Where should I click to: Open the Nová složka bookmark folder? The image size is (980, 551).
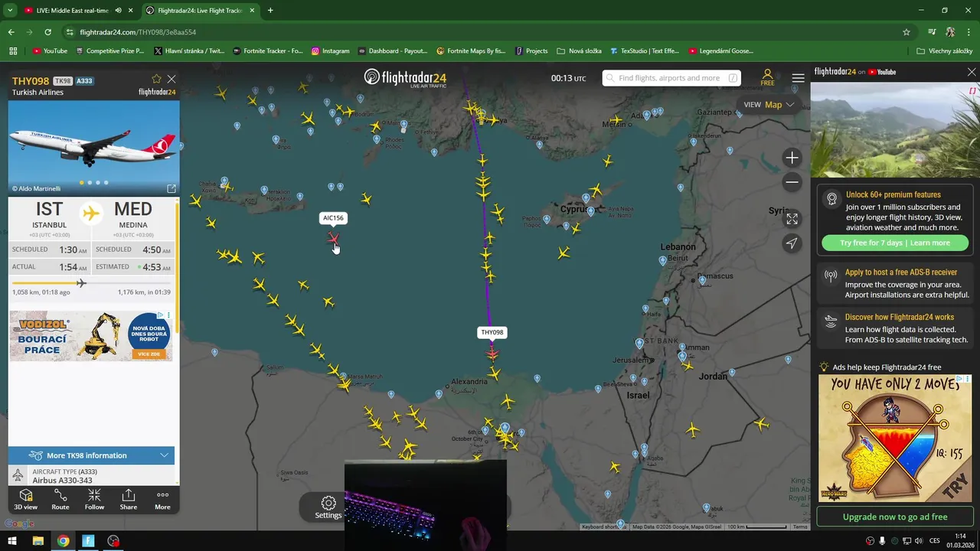tap(579, 51)
